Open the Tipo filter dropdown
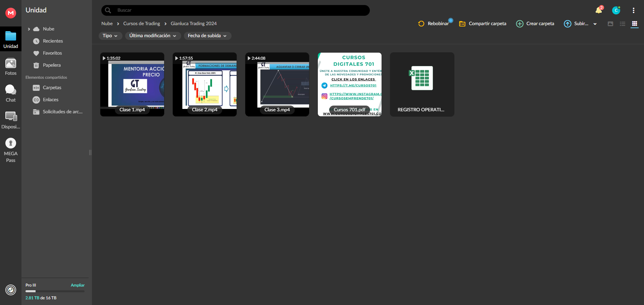The image size is (644, 305). (x=110, y=36)
